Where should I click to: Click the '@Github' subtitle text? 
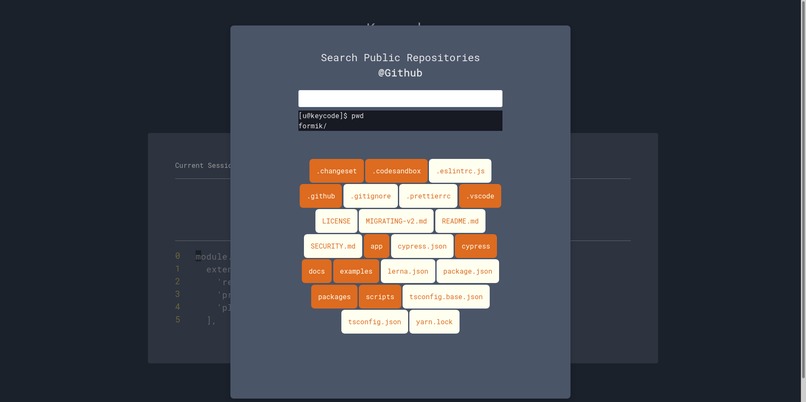tap(400, 73)
